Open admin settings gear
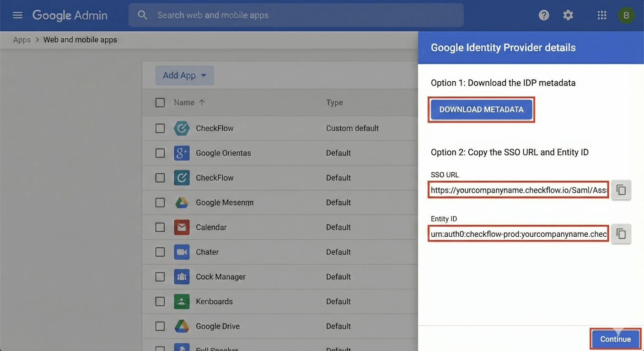Viewport: 644px width, 351px height. [x=568, y=15]
